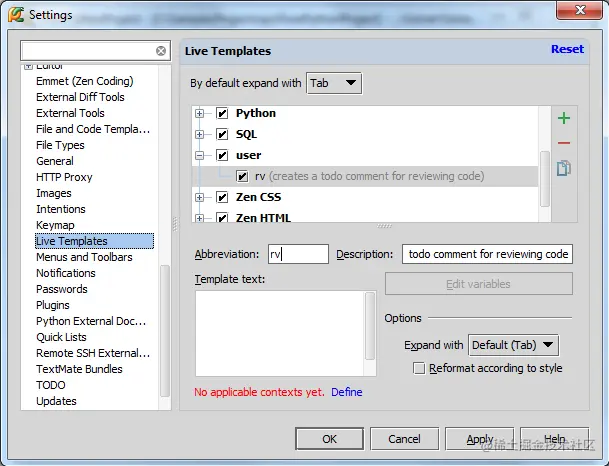
Task: Click Define link for template contexts
Action: click(x=346, y=392)
